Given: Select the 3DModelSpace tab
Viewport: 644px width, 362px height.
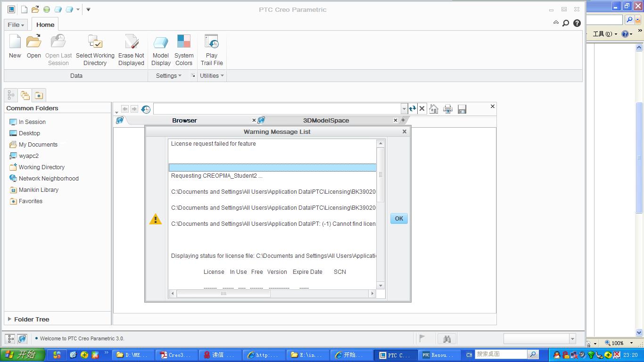Looking at the screenshot, I should [326, 120].
